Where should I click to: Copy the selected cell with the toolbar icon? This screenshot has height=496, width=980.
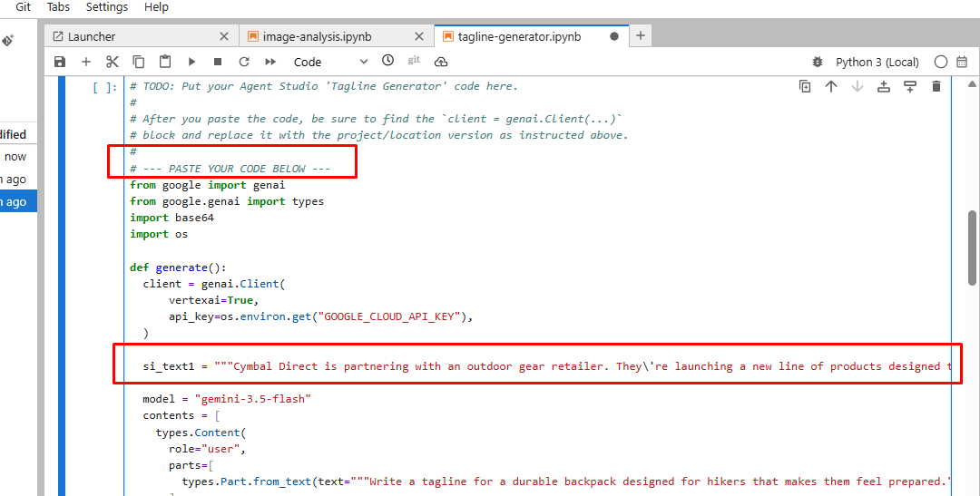pyautogui.click(x=139, y=62)
